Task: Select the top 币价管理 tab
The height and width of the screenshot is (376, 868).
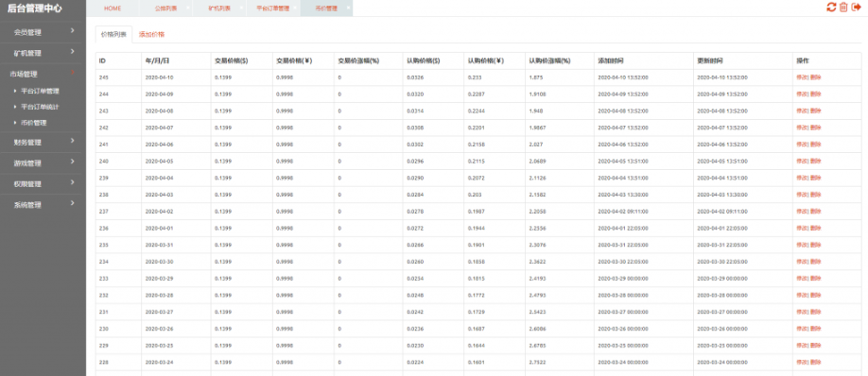Action: point(325,9)
